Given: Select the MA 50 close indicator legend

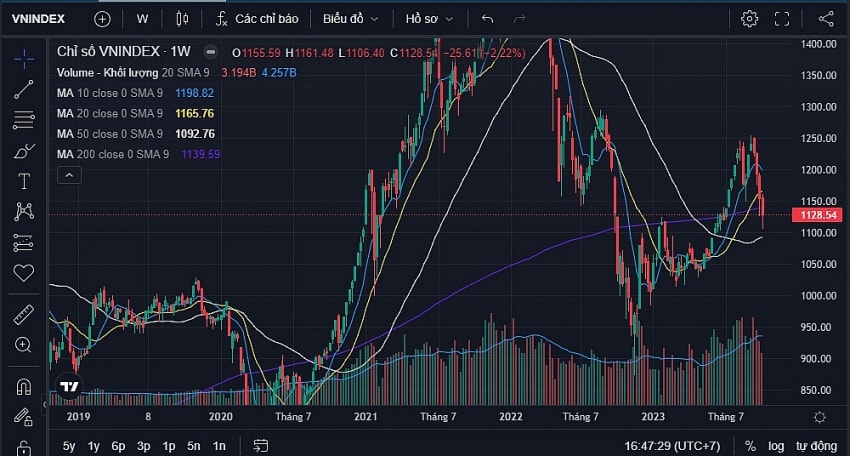Looking at the screenshot, I should [x=110, y=134].
